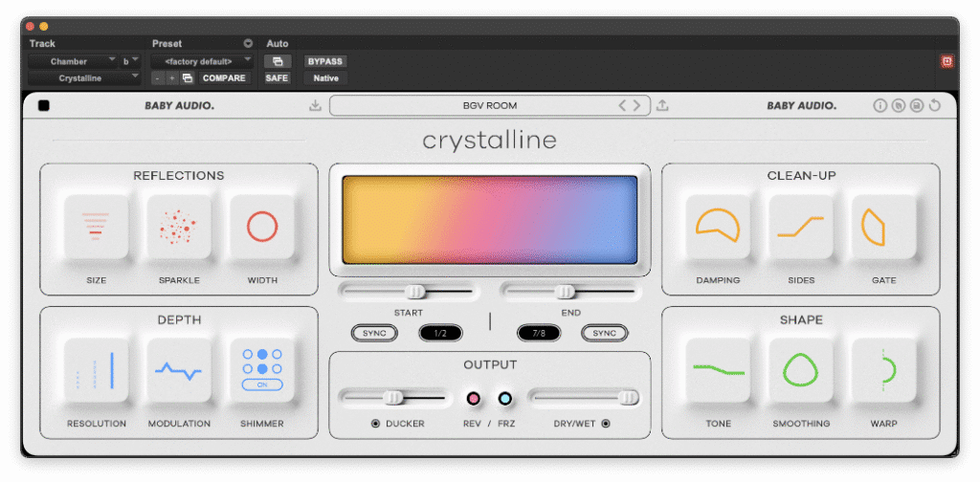Click the save icon in plugin header
Image resolution: width=980 pixels, height=482 pixels.
point(916,105)
